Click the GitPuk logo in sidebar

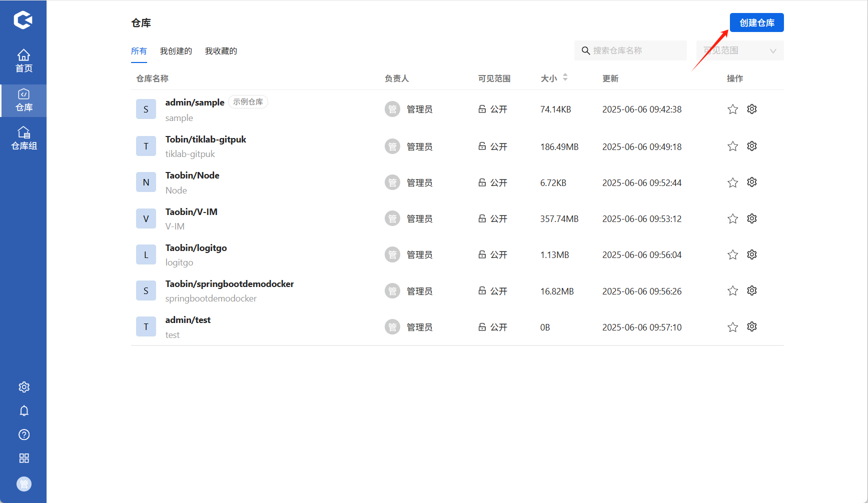(x=23, y=20)
